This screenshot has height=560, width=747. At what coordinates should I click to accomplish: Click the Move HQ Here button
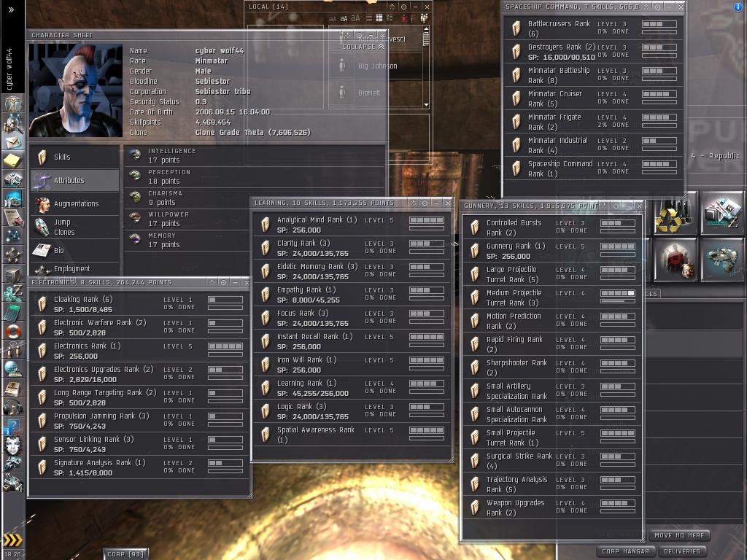679,535
